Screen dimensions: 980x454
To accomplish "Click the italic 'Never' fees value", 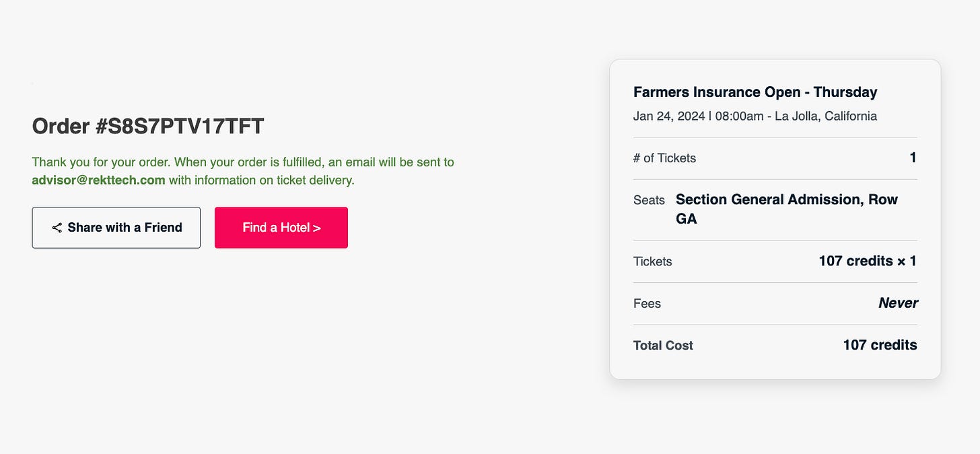I will point(898,303).
